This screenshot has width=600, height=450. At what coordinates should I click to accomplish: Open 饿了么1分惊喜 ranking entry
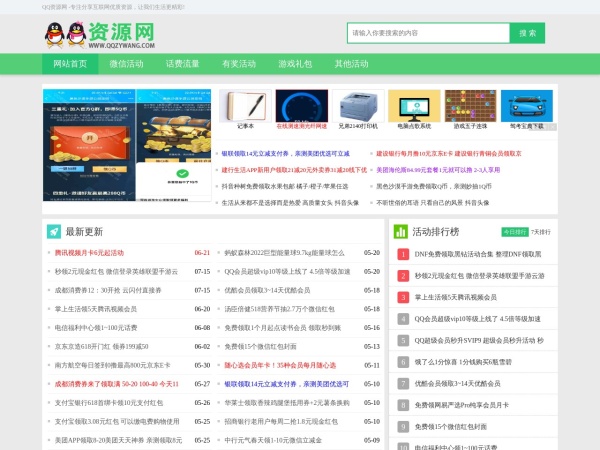463,362
